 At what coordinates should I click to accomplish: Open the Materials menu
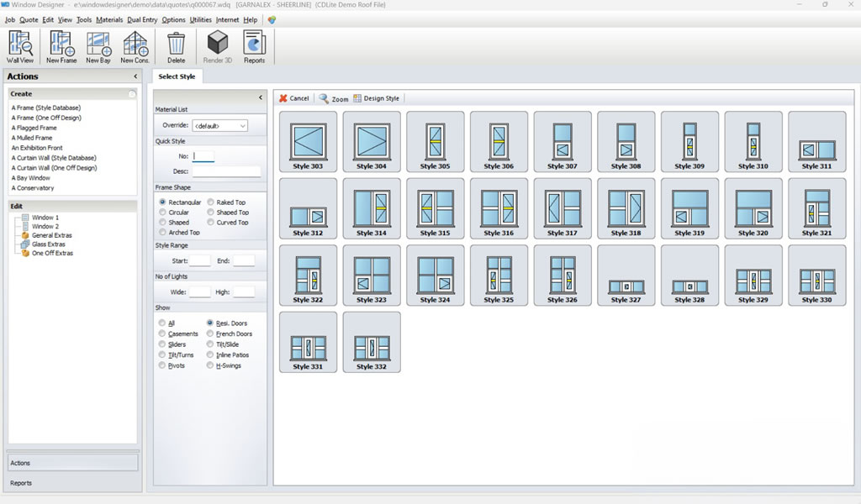pyautogui.click(x=109, y=19)
